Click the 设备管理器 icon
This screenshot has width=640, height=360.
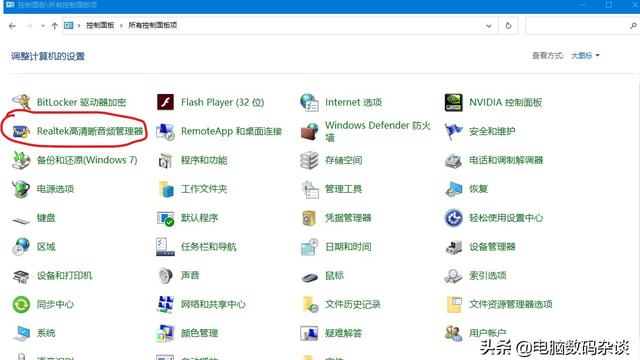(x=453, y=247)
